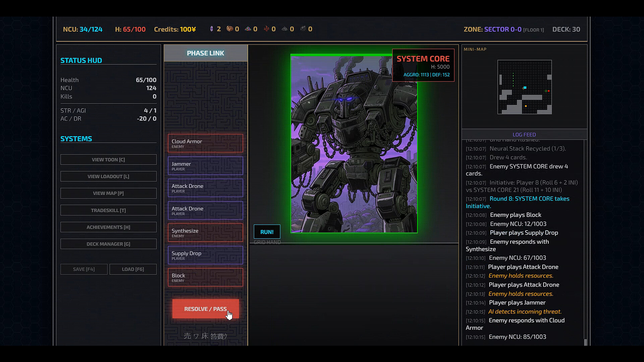Save the game with SAVE [F4]
Image resolution: width=644 pixels, height=362 pixels.
(x=84, y=269)
